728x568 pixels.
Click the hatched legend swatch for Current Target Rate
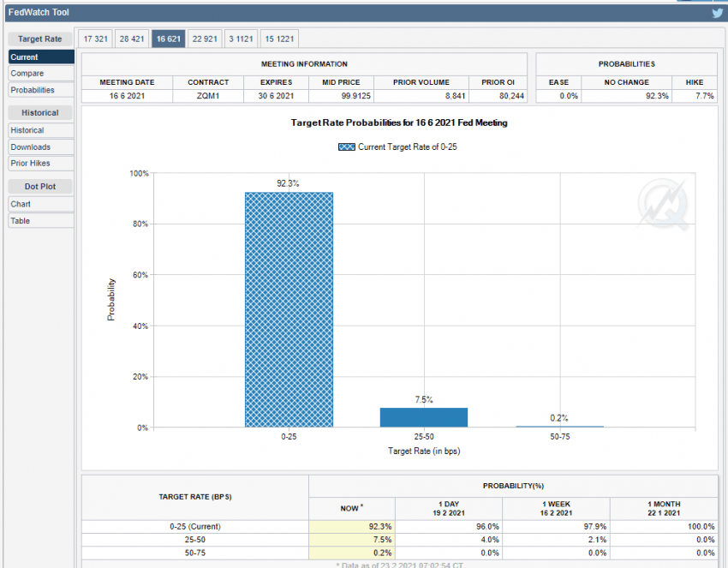pyautogui.click(x=347, y=147)
